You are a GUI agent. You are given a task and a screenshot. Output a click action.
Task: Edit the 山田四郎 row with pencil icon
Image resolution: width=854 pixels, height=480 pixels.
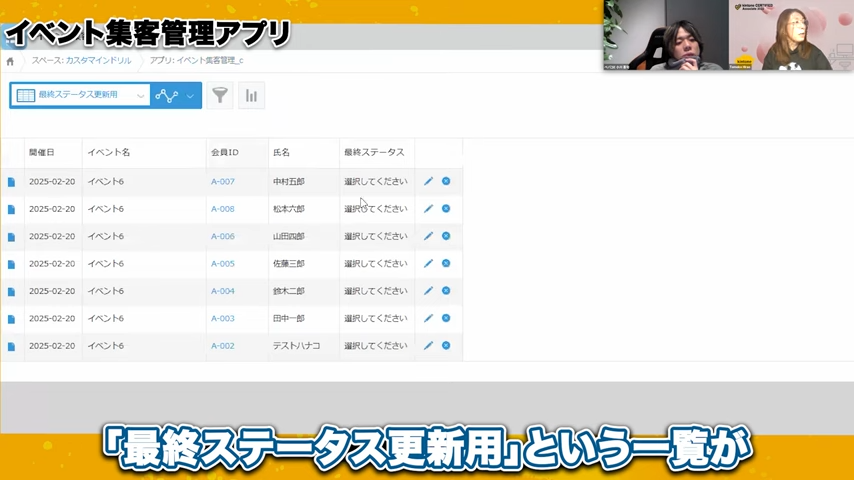click(429, 236)
